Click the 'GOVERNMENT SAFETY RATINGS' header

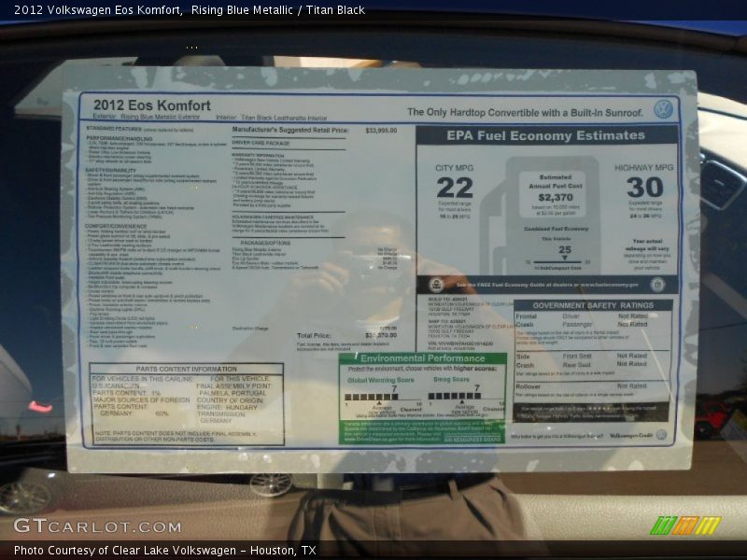pos(593,305)
